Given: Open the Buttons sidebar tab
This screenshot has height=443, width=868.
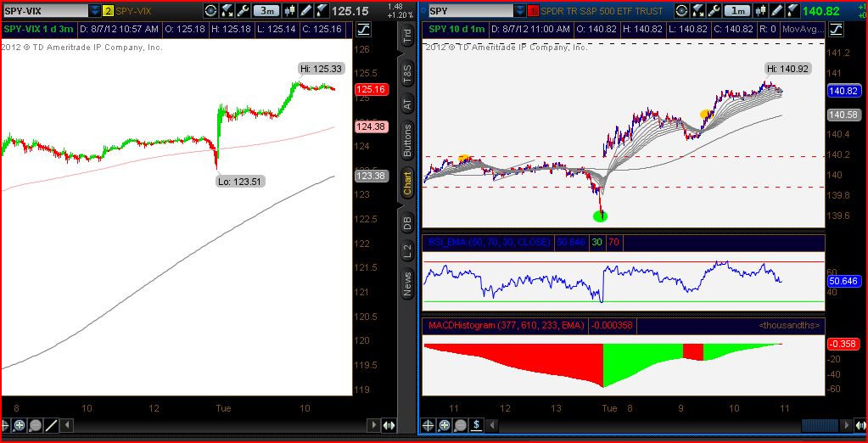Looking at the screenshot, I should coord(407,140).
